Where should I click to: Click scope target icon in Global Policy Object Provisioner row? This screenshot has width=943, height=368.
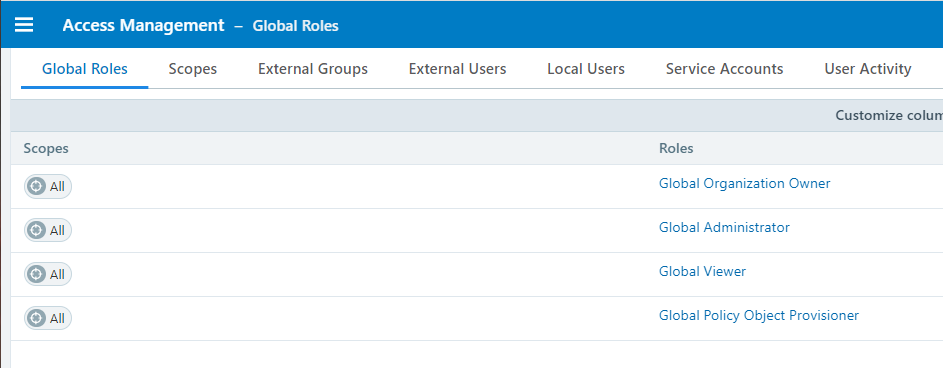[x=37, y=318]
